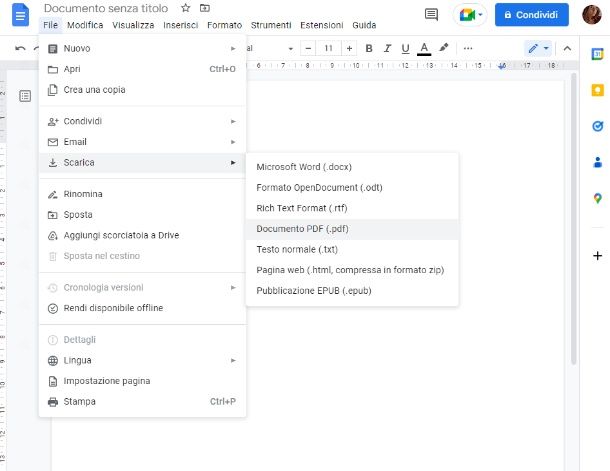This screenshot has width=610, height=471.
Task: Download as Pubblicazione EPUB (.epub)
Action: (352, 290)
